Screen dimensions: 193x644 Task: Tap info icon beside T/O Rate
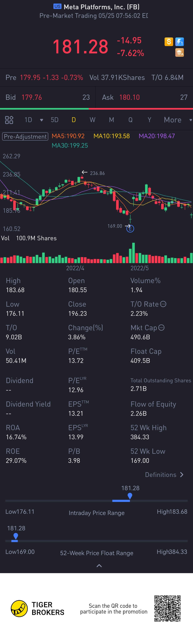pos(163,304)
